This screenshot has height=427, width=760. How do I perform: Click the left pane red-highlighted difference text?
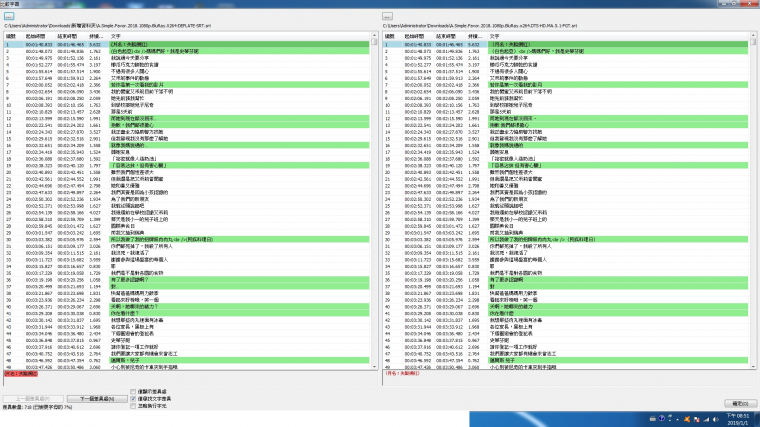[21, 374]
